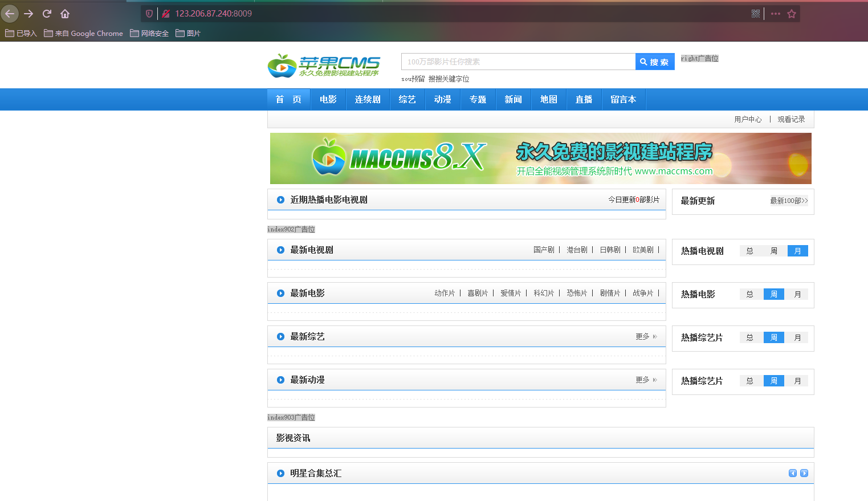868x501 pixels.
Task: Click the play icon beside 近期热播电影电视剧
Action: (x=280, y=199)
